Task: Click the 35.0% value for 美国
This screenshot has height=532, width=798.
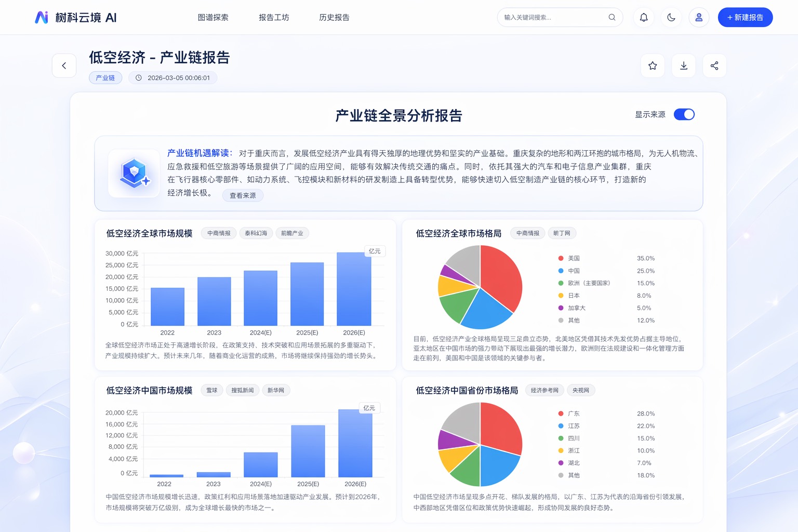Action: click(646, 258)
